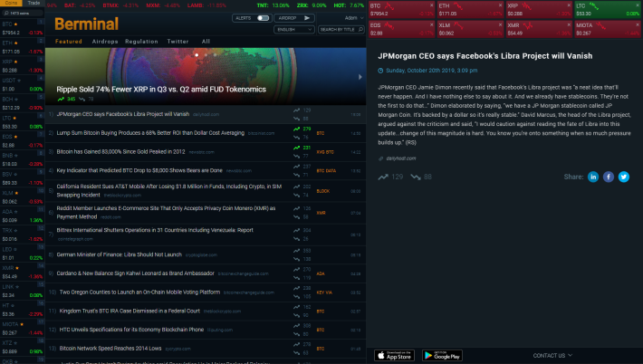Close the ETH ticker card

(x=500, y=5)
